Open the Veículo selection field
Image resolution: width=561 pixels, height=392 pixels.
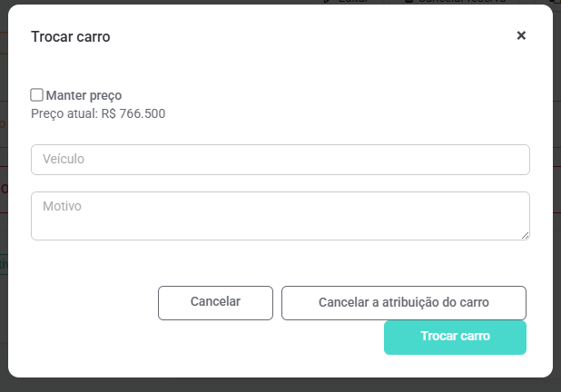280,160
